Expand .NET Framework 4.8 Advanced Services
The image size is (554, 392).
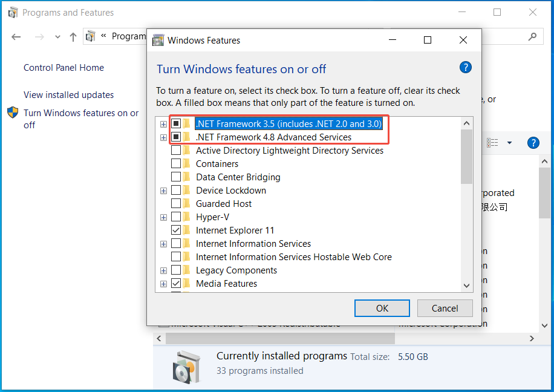coord(163,137)
